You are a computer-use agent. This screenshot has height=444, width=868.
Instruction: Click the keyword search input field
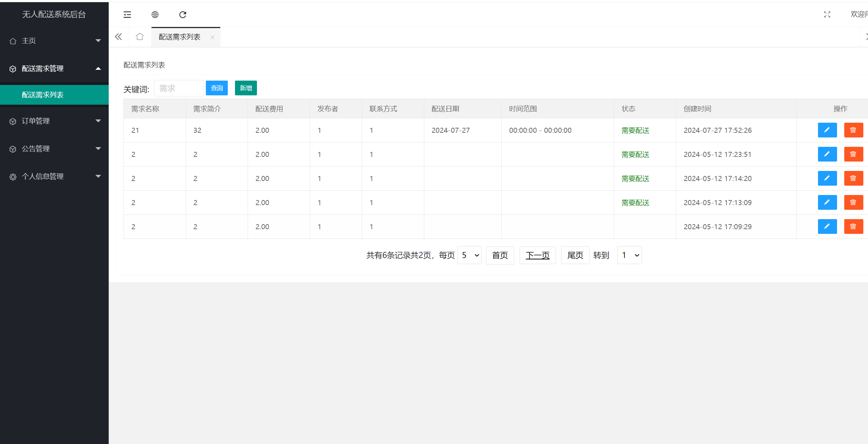(178, 88)
